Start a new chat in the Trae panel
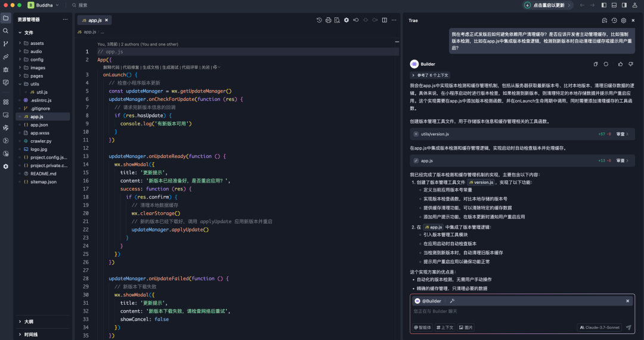This screenshot has height=340, width=644. point(605,20)
